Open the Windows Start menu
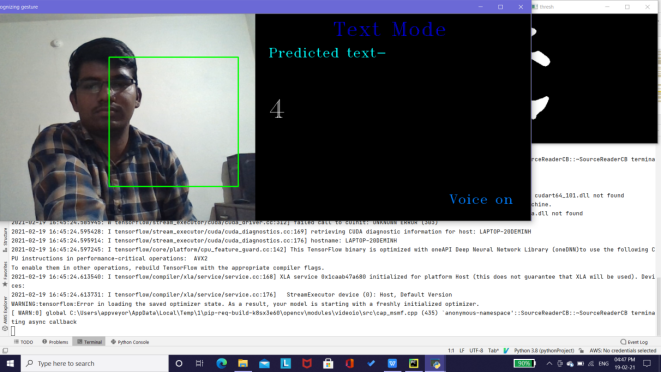Image resolution: width=661 pixels, height=372 pixels. click(x=10, y=363)
